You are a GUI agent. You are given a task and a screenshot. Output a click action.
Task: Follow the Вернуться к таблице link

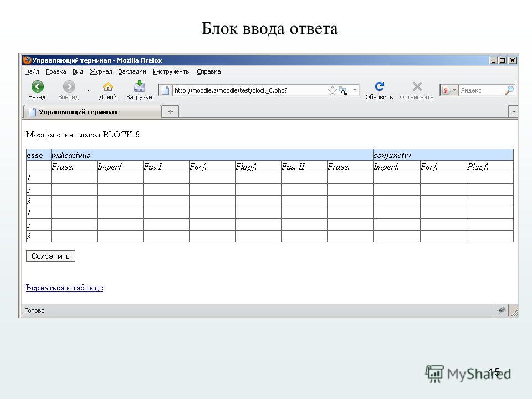[64, 288]
